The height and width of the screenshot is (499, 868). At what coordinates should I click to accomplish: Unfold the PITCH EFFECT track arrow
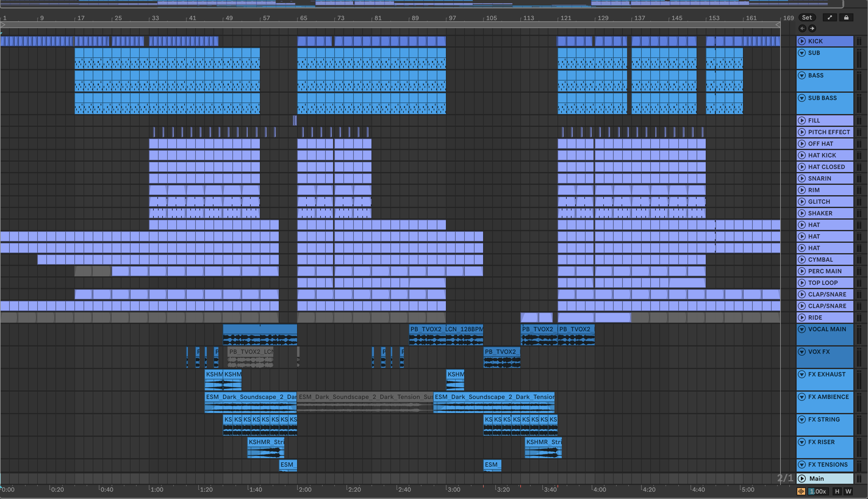(x=802, y=132)
